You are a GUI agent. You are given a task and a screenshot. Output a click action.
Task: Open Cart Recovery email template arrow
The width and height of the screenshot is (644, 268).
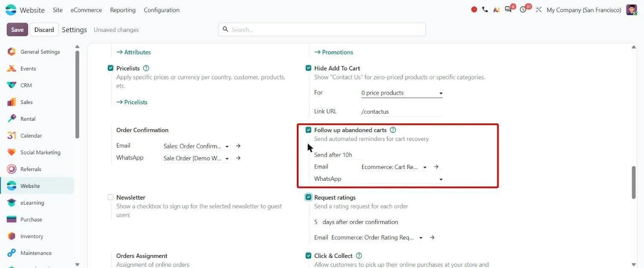click(x=436, y=167)
